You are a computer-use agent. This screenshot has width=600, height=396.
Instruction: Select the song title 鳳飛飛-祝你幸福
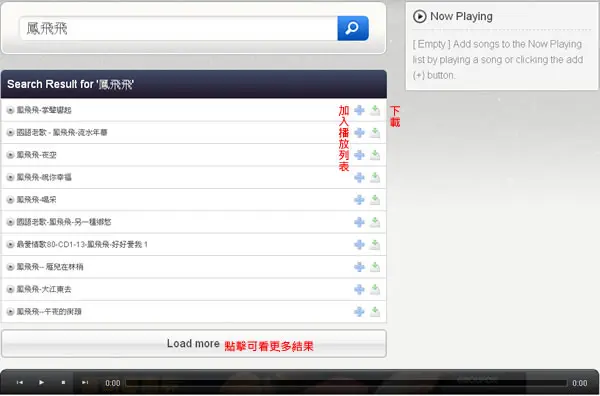(x=44, y=178)
